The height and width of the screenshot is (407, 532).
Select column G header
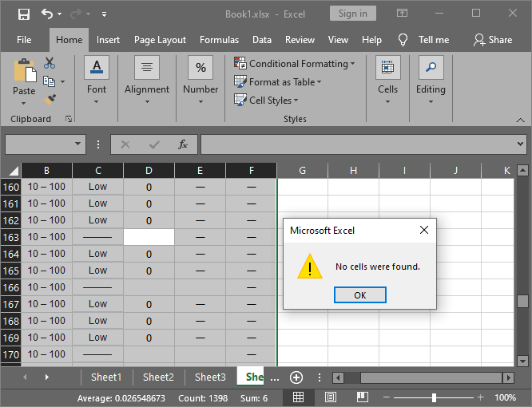[x=302, y=171]
